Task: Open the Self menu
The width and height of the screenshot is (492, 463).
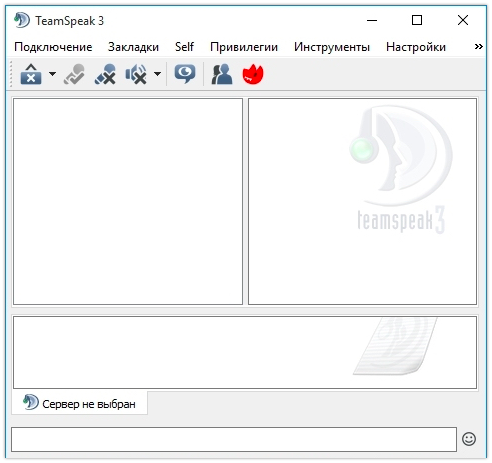Action: 184,47
